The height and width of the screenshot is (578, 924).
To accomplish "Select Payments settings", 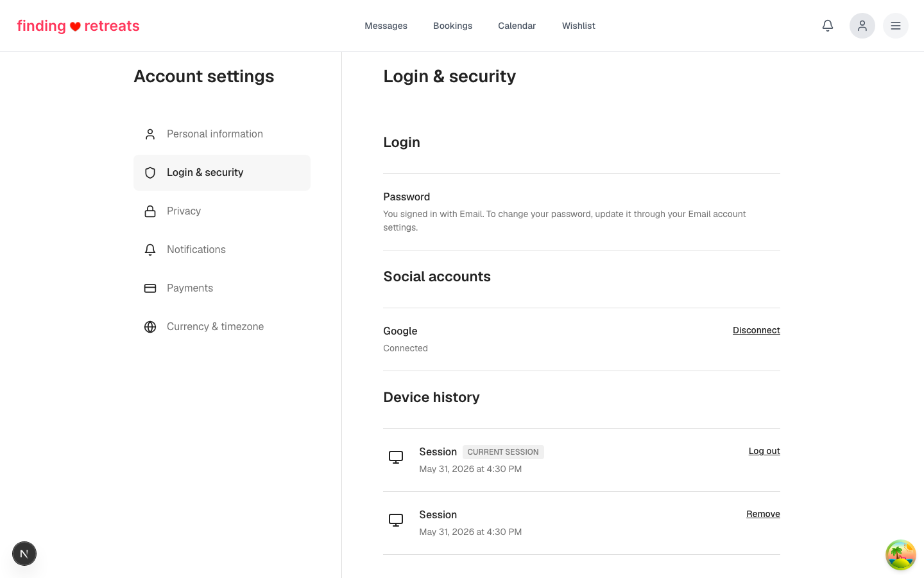I will click(222, 288).
